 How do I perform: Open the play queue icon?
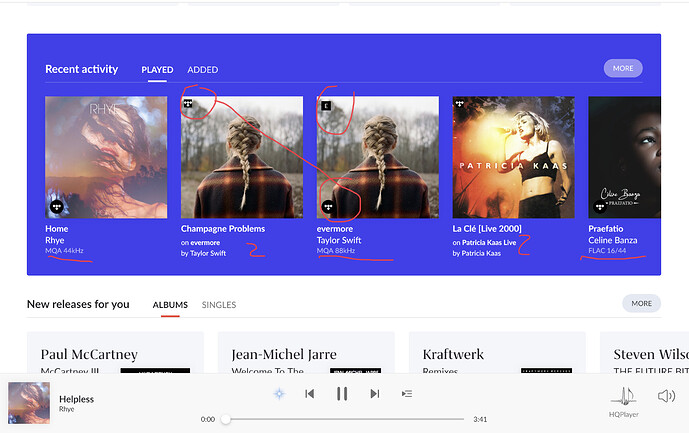click(x=407, y=393)
